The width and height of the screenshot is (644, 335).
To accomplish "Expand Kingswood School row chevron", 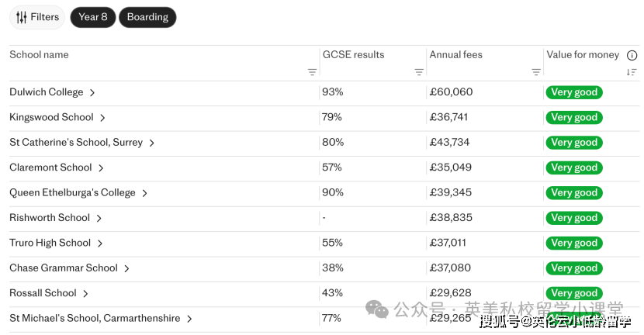I will tap(102, 118).
